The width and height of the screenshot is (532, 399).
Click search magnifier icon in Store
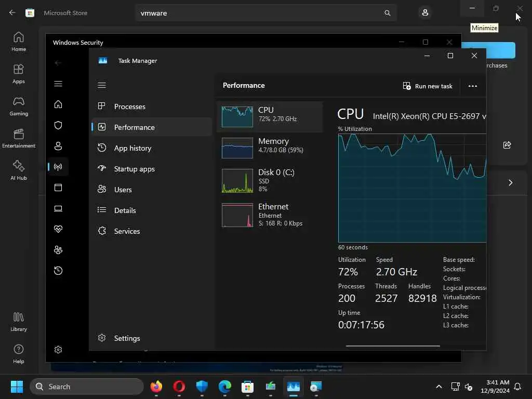pos(387,13)
